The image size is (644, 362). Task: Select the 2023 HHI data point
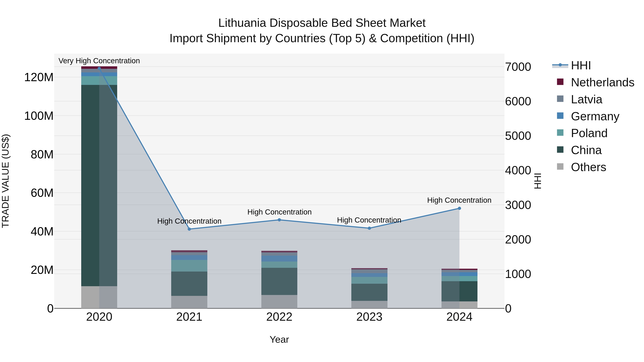(369, 228)
